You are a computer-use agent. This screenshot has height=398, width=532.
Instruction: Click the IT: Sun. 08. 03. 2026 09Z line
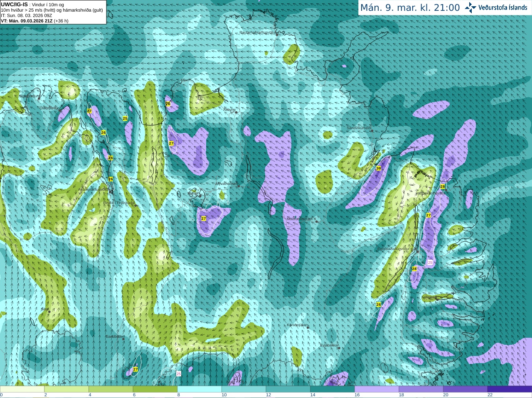[x=27, y=15]
